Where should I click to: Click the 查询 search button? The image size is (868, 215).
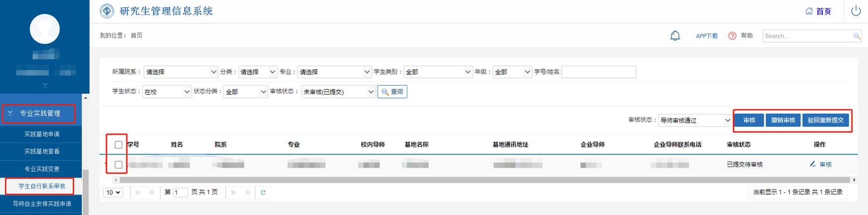pos(392,92)
